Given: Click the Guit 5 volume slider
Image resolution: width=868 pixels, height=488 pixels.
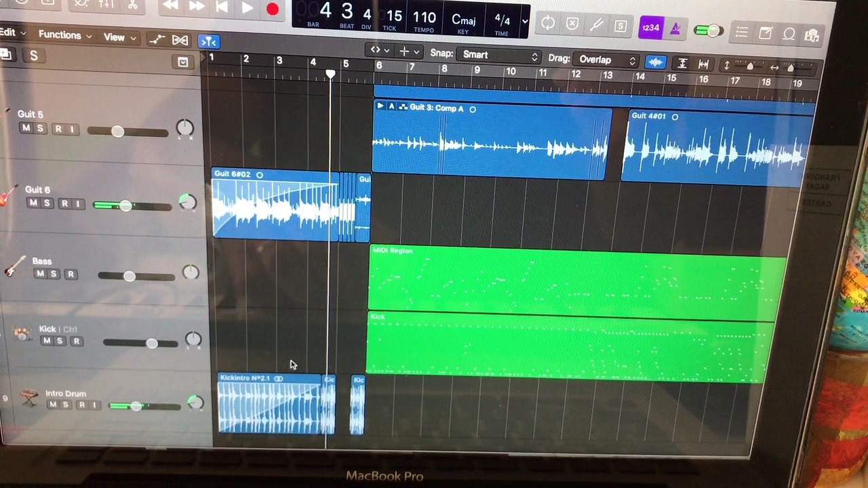Looking at the screenshot, I should click(x=128, y=131).
